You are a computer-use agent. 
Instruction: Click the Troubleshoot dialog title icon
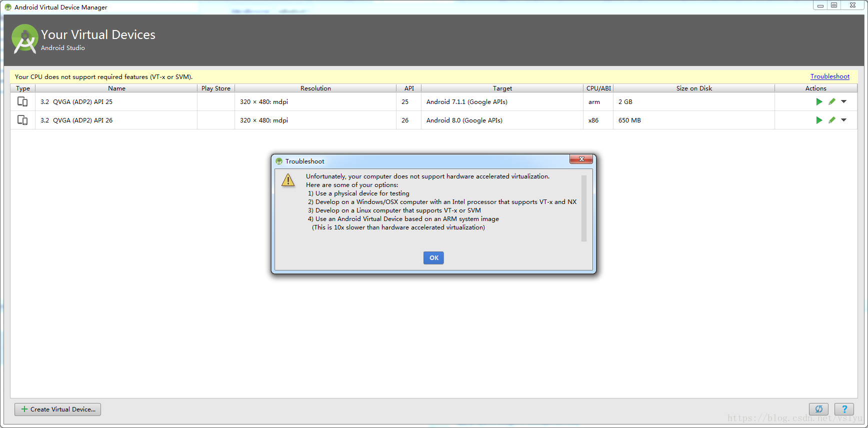coord(279,161)
